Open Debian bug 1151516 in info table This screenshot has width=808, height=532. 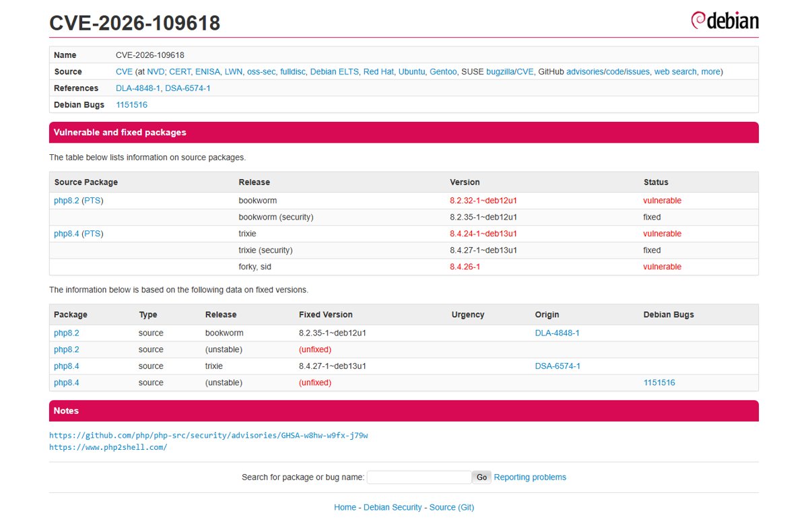pos(131,104)
